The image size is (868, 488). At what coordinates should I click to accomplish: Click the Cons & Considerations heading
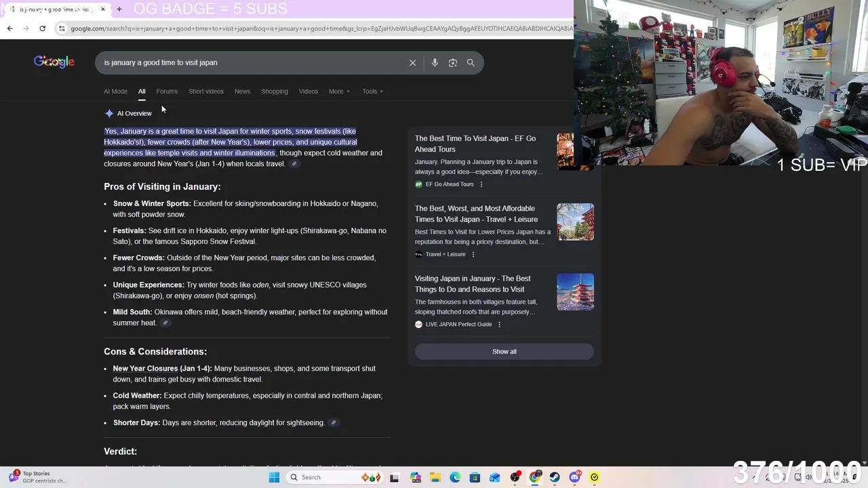pos(155,352)
